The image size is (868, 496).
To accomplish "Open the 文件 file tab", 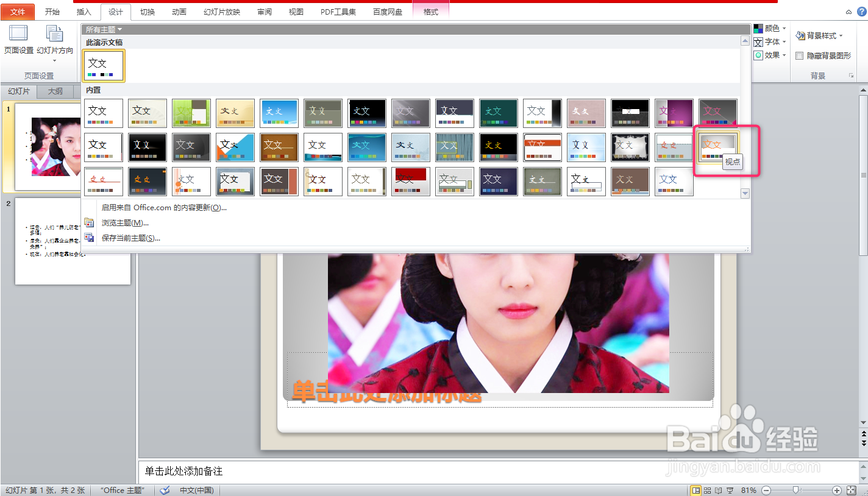I will coord(18,12).
